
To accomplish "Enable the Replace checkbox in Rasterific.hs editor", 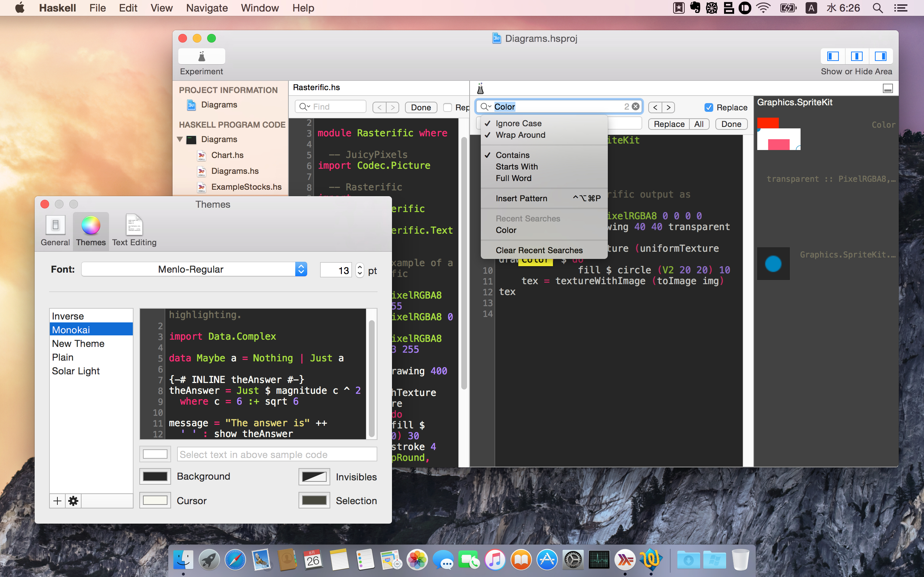I will click(448, 107).
